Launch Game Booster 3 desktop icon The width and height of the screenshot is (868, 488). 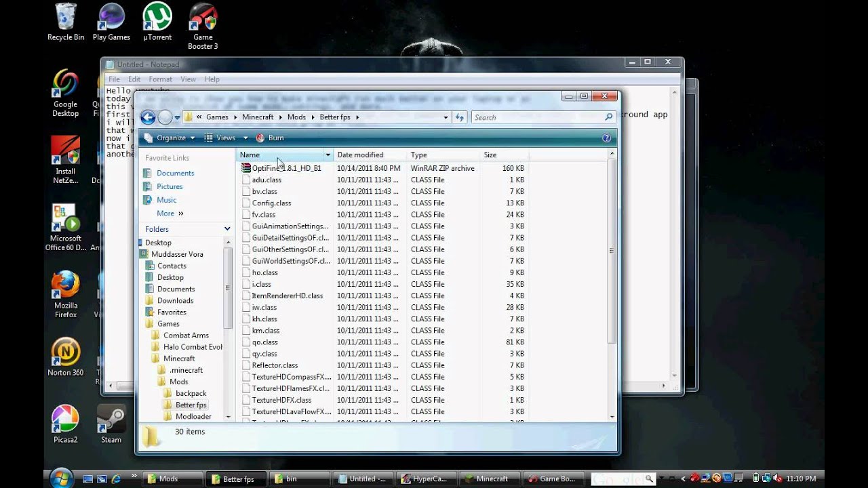point(203,26)
